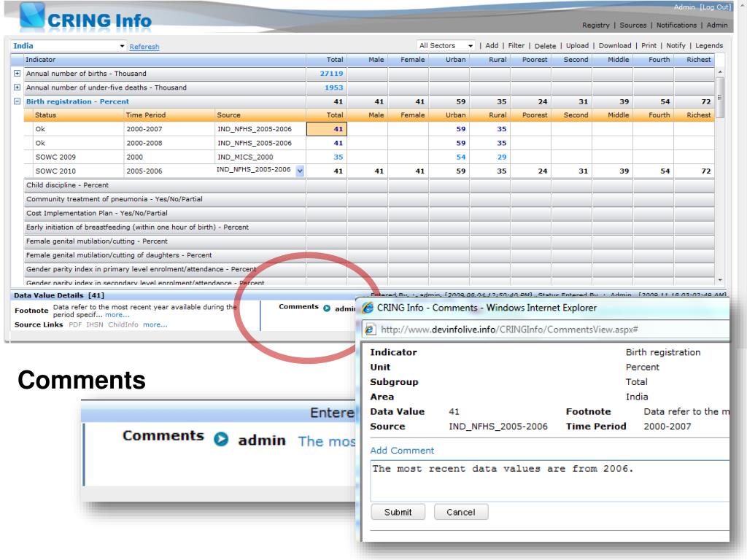Click Urban value 54 in SOWC 2009 row

(x=461, y=157)
